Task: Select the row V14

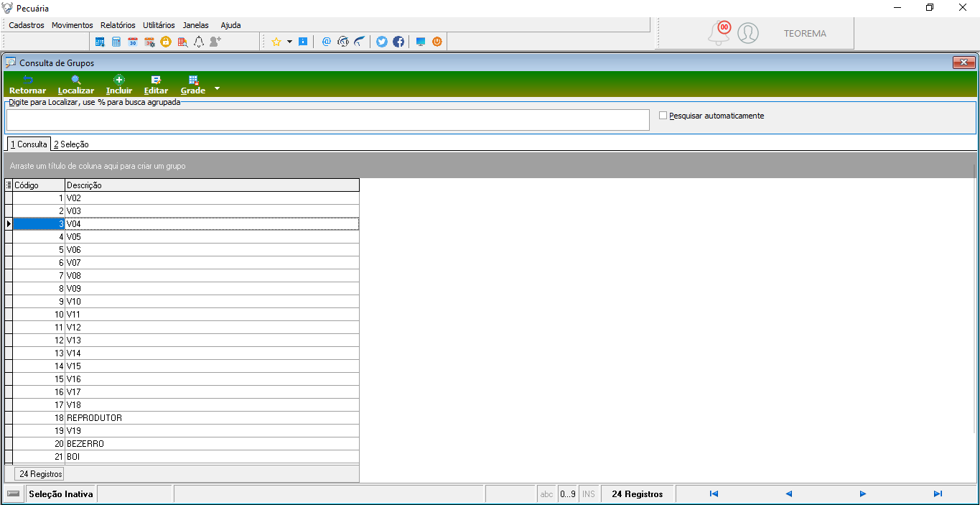Action: click(x=186, y=353)
